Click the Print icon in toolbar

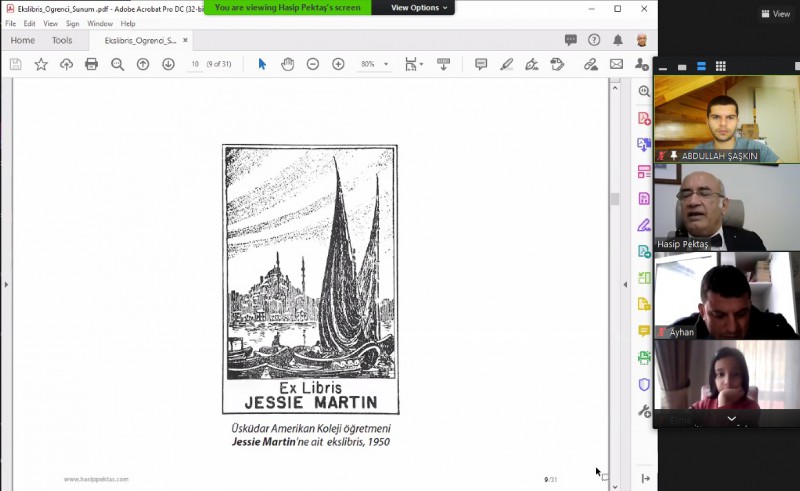[92, 64]
